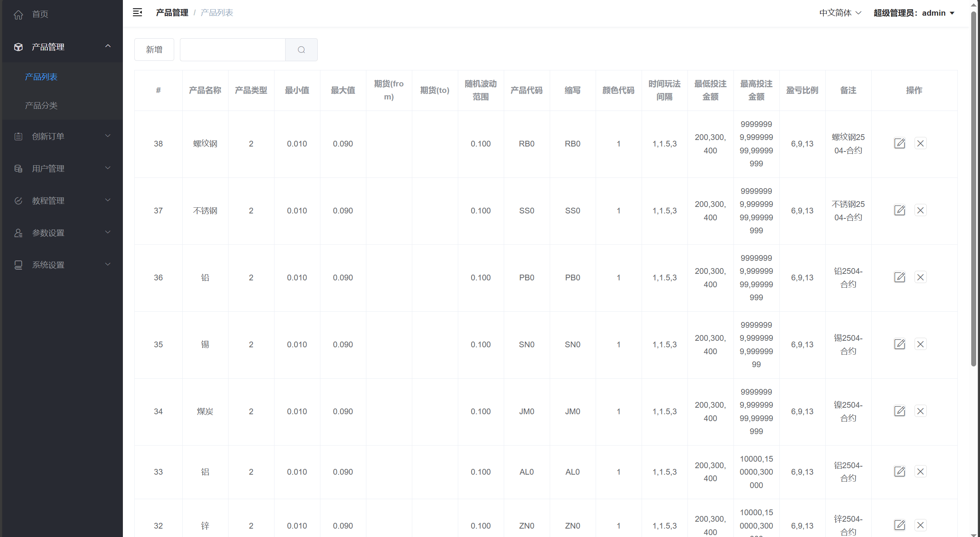
Task: Delete product 35 锡 with X icon
Action: pyautogui.click(x=920, y=344)
